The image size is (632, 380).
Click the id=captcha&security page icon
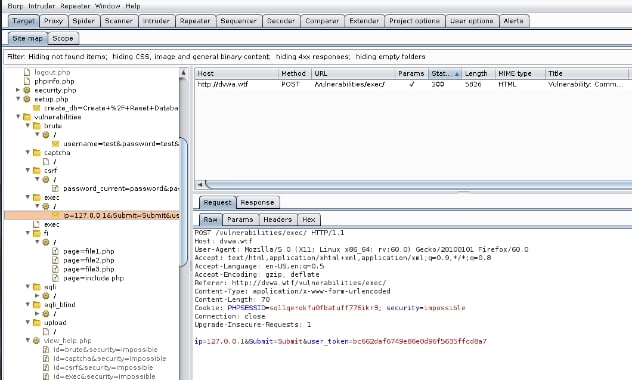[x=46, y=358]
